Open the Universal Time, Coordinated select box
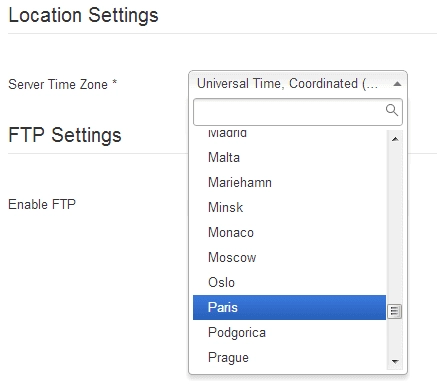The image size is (437, 390). (x=298, y=84)
